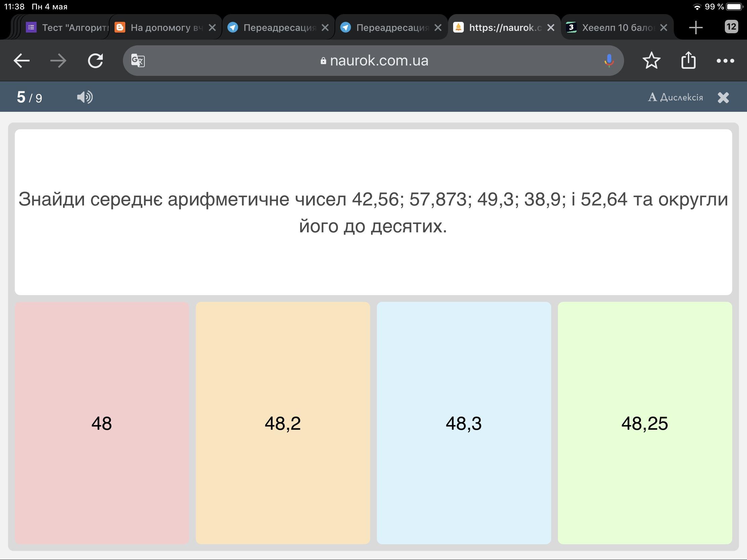Select the green answer 48,25
This screenshot has width=747, height=560.
645,423
